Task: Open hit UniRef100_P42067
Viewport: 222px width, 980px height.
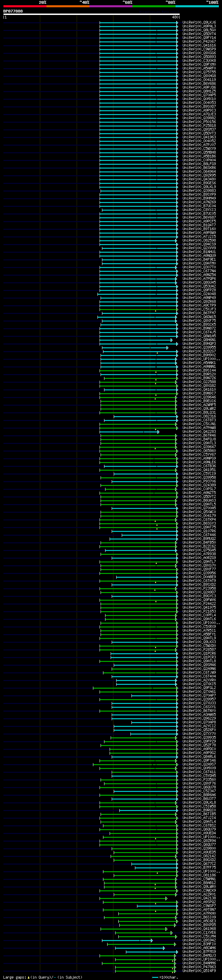Action: pos(199,41)
